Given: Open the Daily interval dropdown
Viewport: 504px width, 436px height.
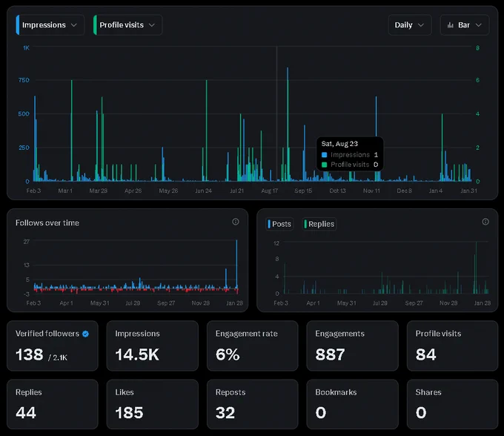Looking at the screenshot, I should 409,25.
